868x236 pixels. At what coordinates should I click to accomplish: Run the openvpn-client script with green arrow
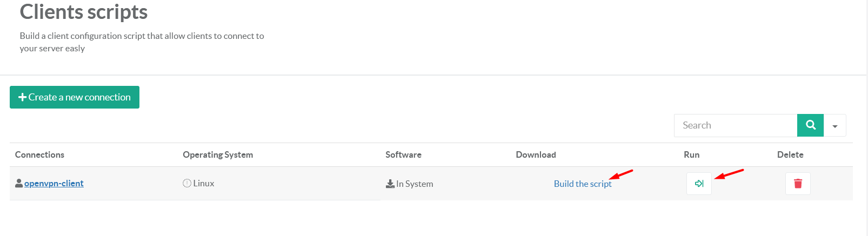(x=699, y=184)
